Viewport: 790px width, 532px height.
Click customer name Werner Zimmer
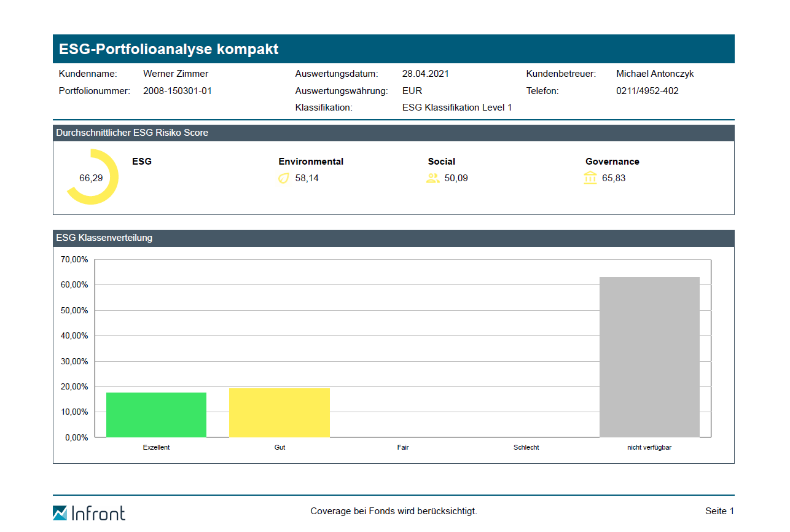[x=176, y=74]
